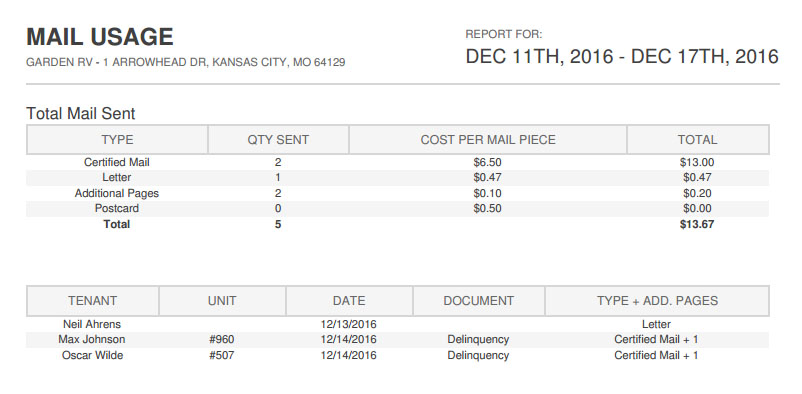Image resolution: width=802 pixels, height=394 pixels.
Task: Open tenant Max Johnson entry
Action: (92, 339)
